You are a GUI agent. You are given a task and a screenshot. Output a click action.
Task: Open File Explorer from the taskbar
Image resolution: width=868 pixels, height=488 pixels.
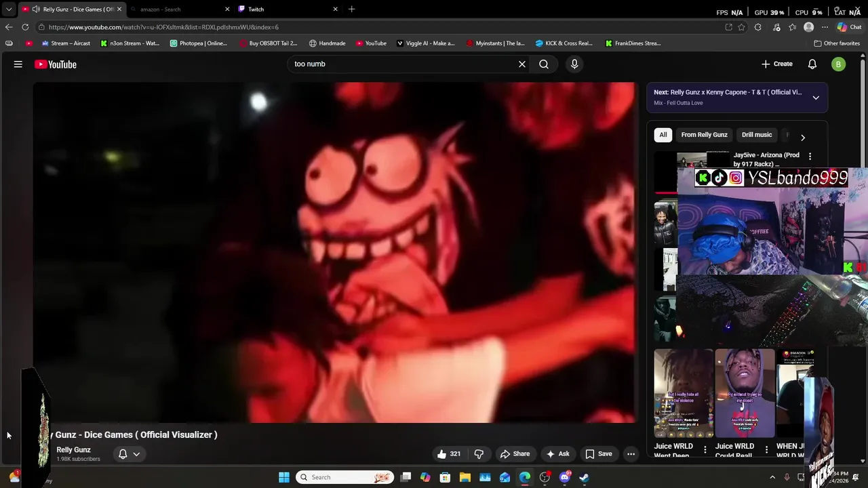pos(465,477)
